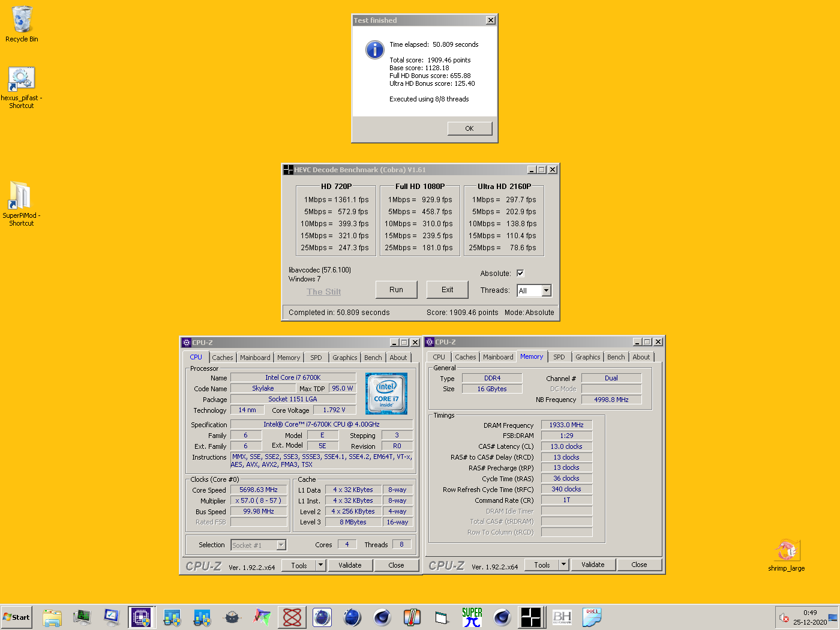
Task: Open Graphics tab in right CPU-Z
Action: tap(588, 357)
